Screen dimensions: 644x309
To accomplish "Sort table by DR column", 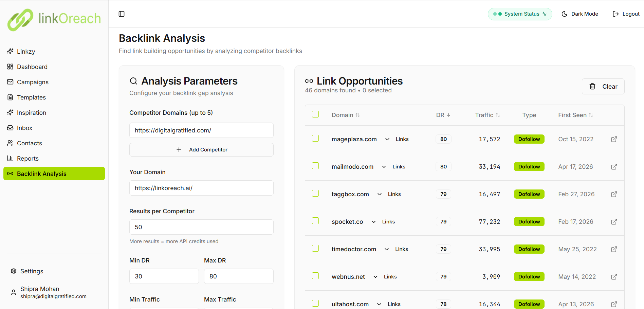I will [x=443, y=115].
